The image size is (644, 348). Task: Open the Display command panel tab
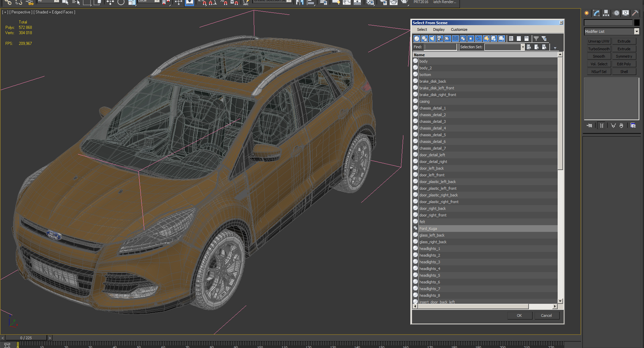[x=626, y=13]
